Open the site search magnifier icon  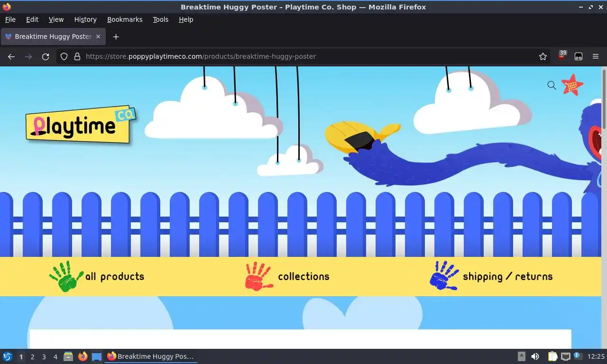[552, 85]
